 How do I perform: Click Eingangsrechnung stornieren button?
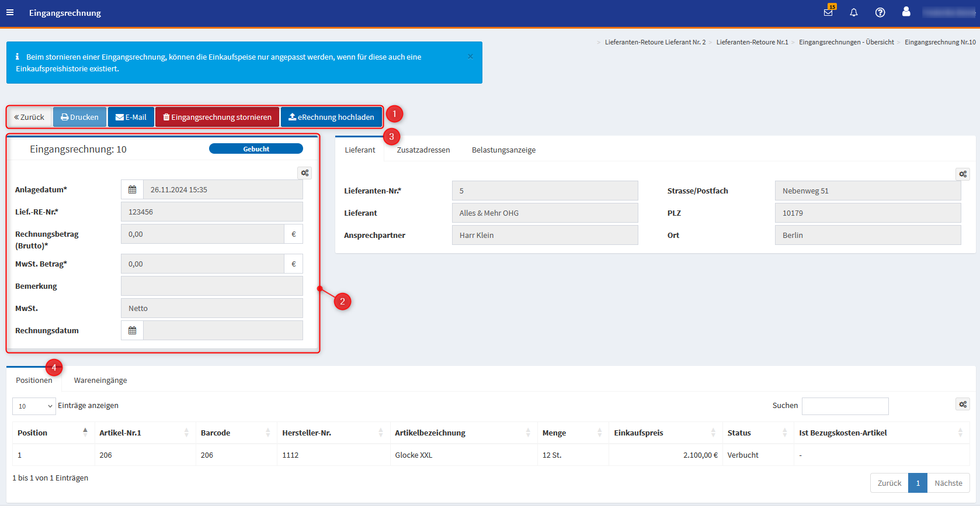tap(217, 118)
